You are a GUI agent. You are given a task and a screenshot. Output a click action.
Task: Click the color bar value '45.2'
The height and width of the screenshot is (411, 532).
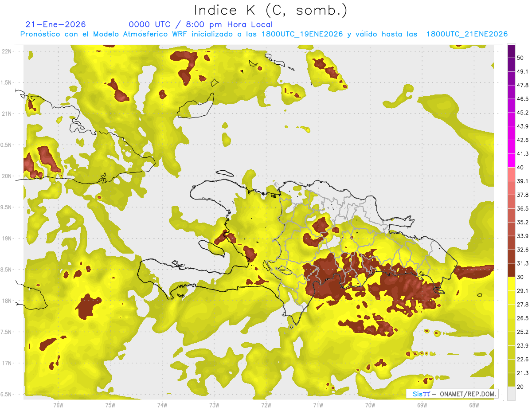pos(522,113)
